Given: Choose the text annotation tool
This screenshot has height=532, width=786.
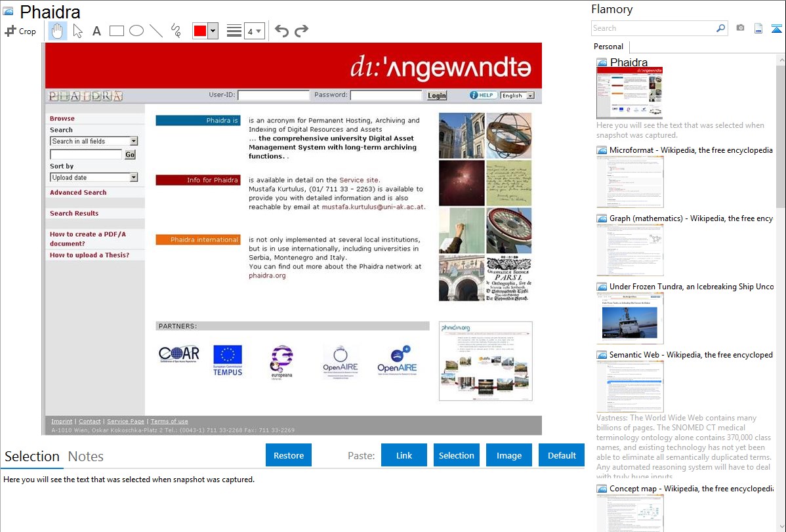Looking at the screenshot, I should [96, 31].
